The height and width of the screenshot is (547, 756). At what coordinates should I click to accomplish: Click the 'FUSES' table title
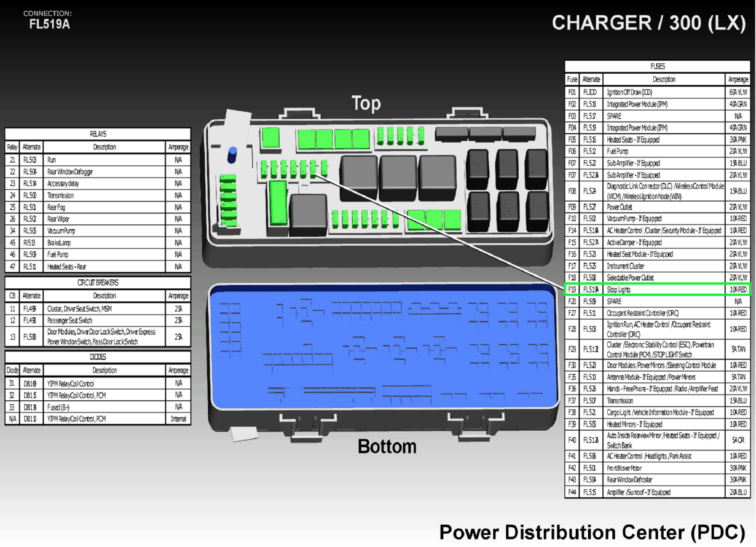point(658,66)
